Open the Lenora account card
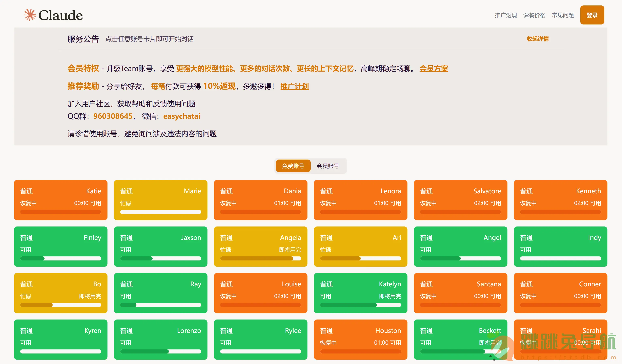Image resolution: width=622 pixels, height=364 pixels. (x=361, y=200)
